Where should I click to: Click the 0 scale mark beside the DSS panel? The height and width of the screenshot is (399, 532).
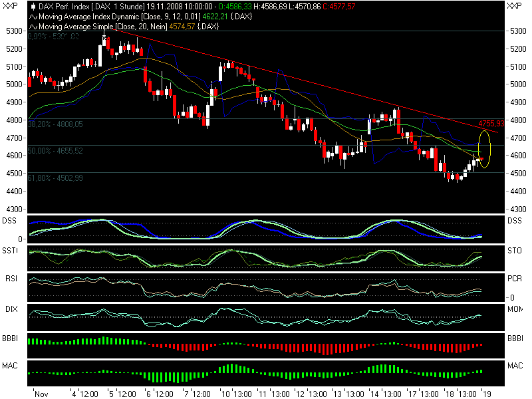point(20,239)
